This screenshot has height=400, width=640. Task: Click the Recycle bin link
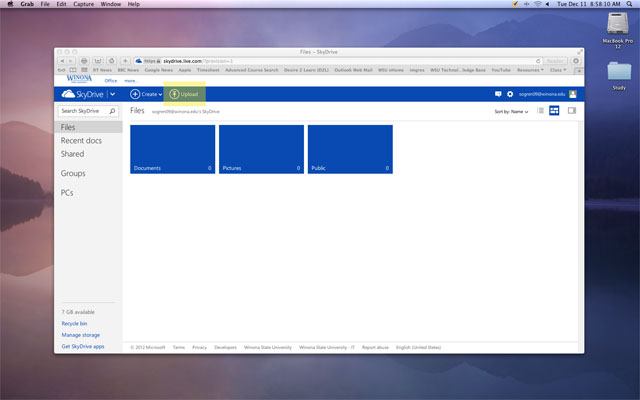[x=74, y=324]
